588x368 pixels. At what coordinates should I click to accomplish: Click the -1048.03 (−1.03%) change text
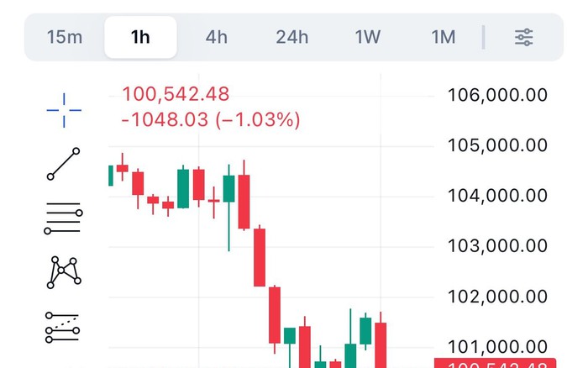(x=211, y=119)
